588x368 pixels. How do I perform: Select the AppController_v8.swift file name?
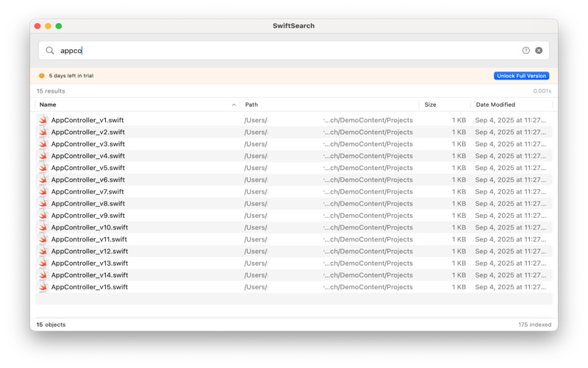tap(88, 204)
